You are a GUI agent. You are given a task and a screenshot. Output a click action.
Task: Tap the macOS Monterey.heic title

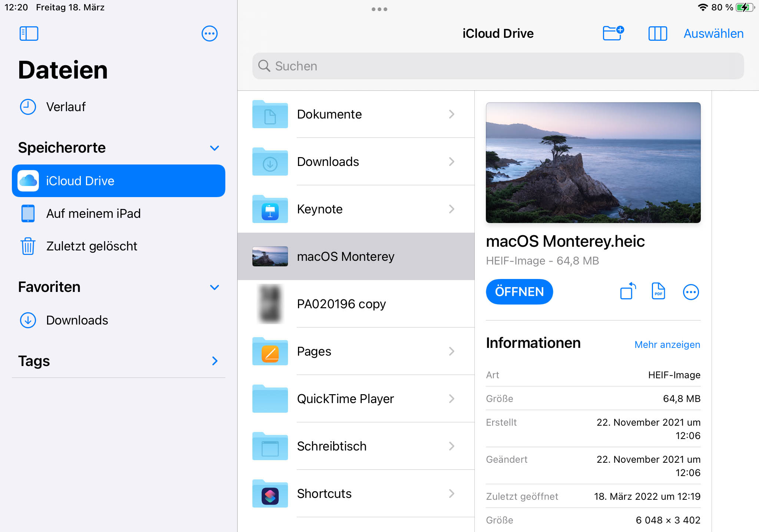tap(565, 241)
